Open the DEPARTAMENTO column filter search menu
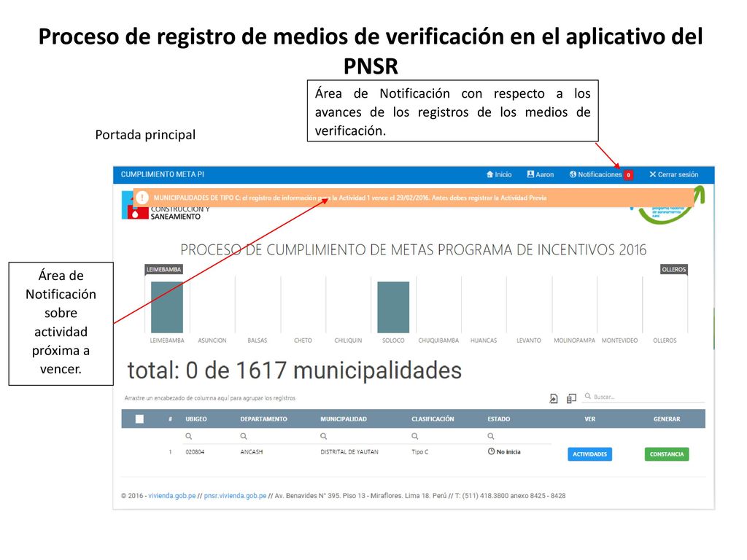The image size is (747, 560). coord(244,436)
